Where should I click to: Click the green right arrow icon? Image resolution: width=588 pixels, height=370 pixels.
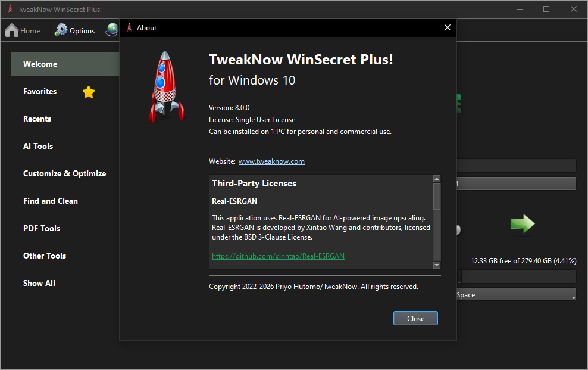(522, 224)
